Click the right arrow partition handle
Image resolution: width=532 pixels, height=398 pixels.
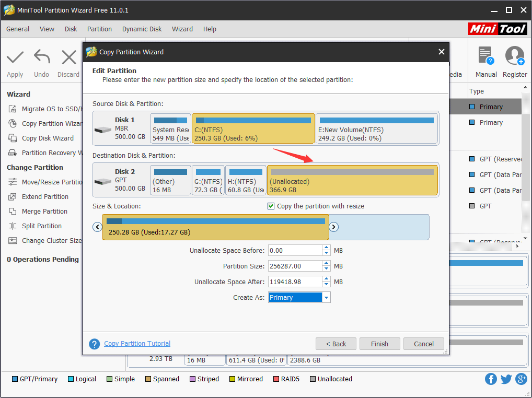pyautogui.click(x=333, y=227)
